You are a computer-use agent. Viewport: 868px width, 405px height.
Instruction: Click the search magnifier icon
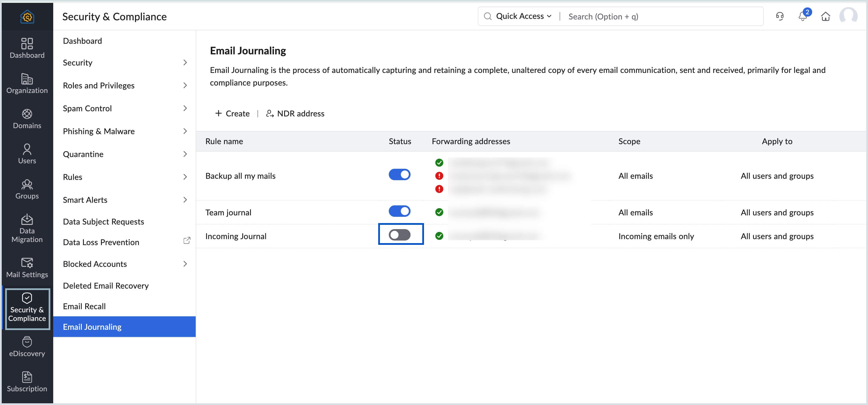click(x=487, y=16)
